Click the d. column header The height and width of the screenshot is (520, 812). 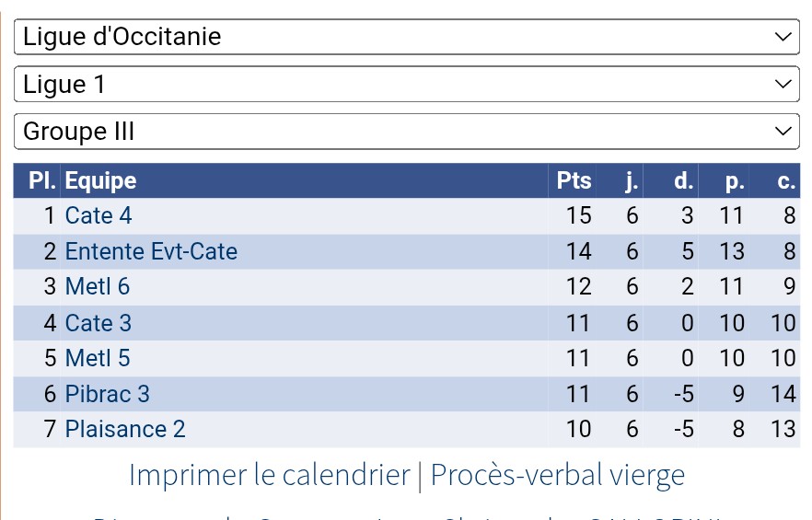coord(683,181)
